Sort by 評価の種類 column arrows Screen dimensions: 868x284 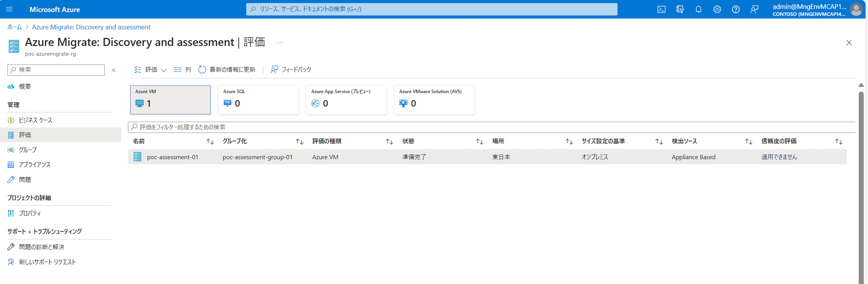coord(389,142)
